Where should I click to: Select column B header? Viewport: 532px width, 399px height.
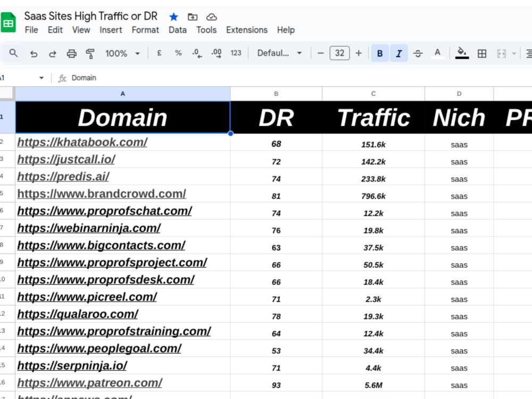pos(276,94)
